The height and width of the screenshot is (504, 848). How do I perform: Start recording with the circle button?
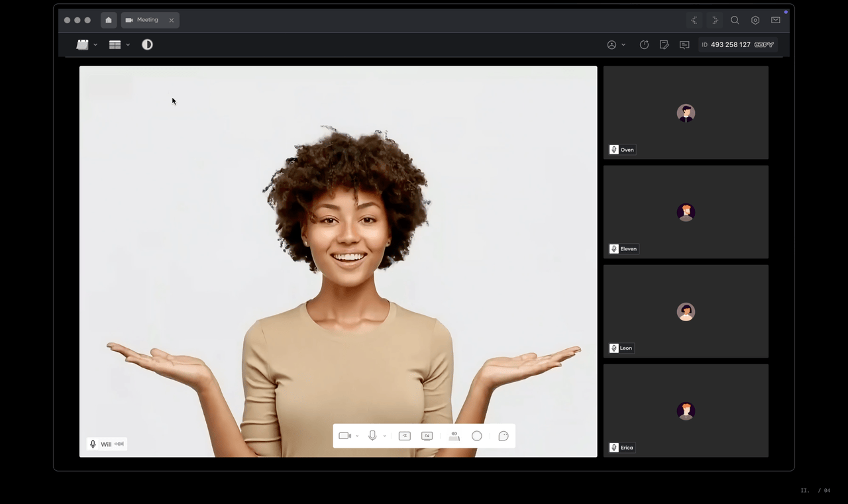click(x=477, y=436)
